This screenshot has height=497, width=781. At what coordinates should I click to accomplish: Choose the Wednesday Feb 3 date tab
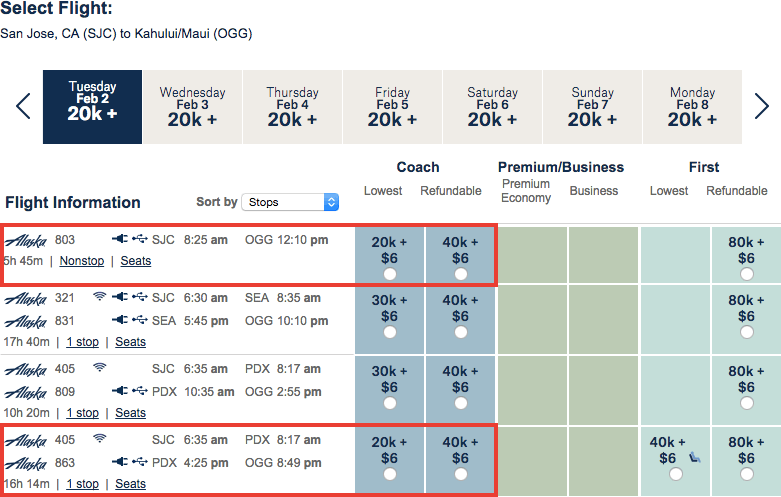click(192, 107)
